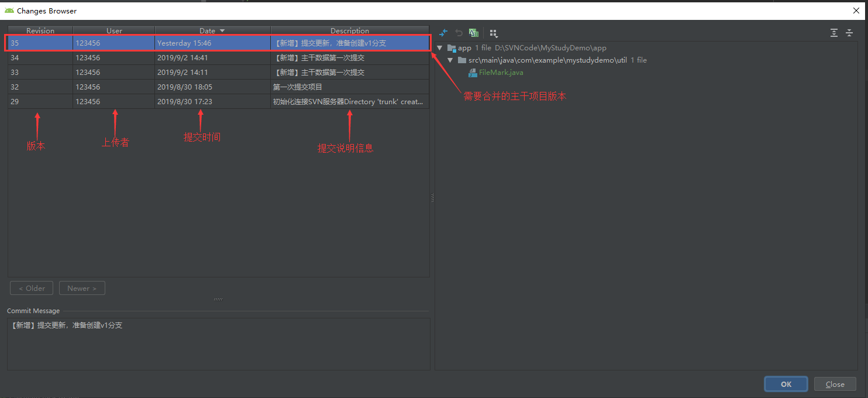Screen dimensions: 868x398
Task: Click the Show Diff icon in changed files toolbar
Action: (x=443, y=33)
